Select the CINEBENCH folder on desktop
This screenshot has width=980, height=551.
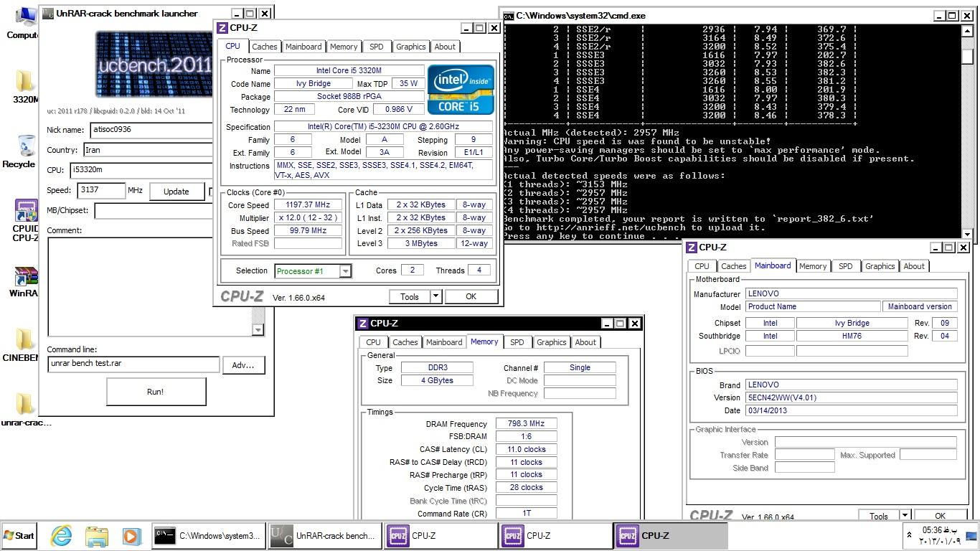[x=22, y=345]
